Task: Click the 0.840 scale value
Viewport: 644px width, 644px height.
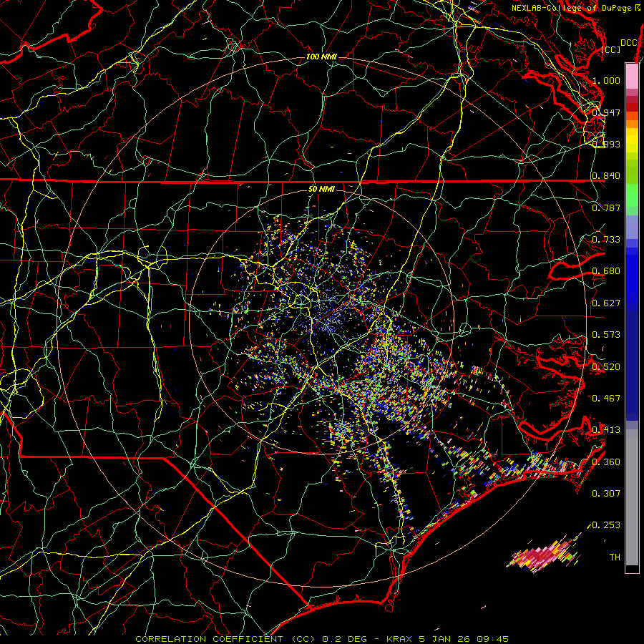Action: 606,176
